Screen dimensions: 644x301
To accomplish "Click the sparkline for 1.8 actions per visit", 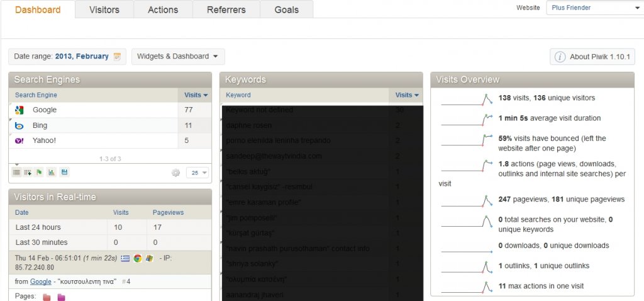I will 467,166.
